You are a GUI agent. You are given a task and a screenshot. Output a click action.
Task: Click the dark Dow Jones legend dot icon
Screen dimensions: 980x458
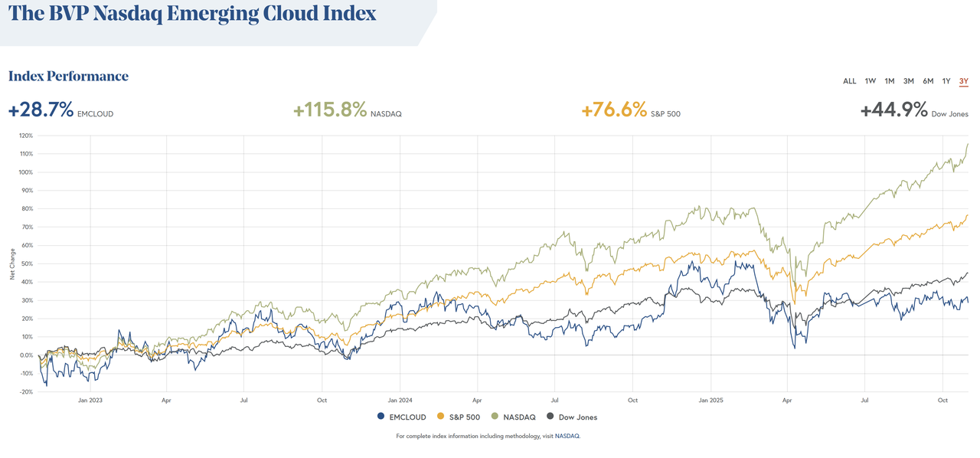pyautogui.click(x=550, y=417)
